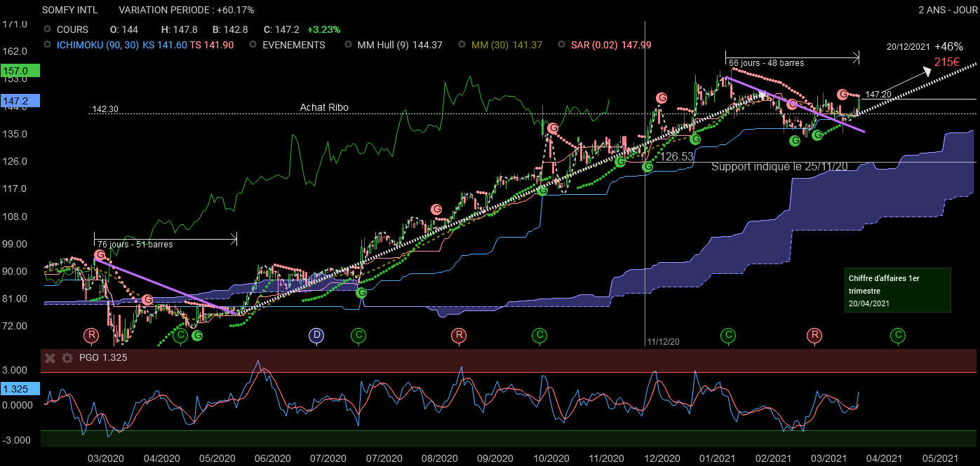This screenshot has width=980, height=466.
Task: Click the red G marker near 135 in 10/2020
Action: [553, 128]
